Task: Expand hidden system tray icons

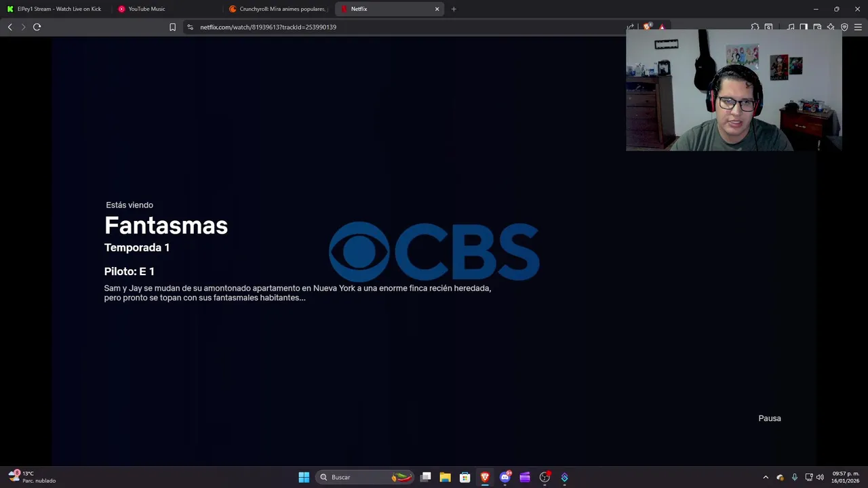Action: tap(766, 477)
